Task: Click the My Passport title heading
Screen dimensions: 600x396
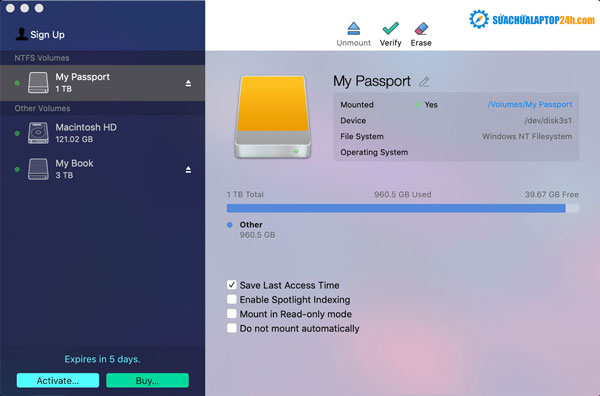Action: pyautogui.click(x=372, y=81)
